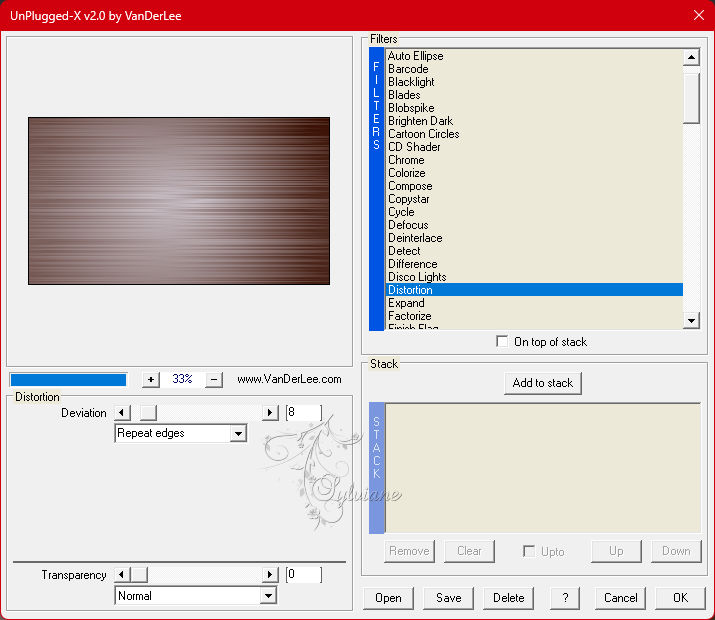Image resolution: width=715 pixels, height=620 pixels.
Task: Open the Normal blend mode dropdown
Action: click(x=269, y=596)
